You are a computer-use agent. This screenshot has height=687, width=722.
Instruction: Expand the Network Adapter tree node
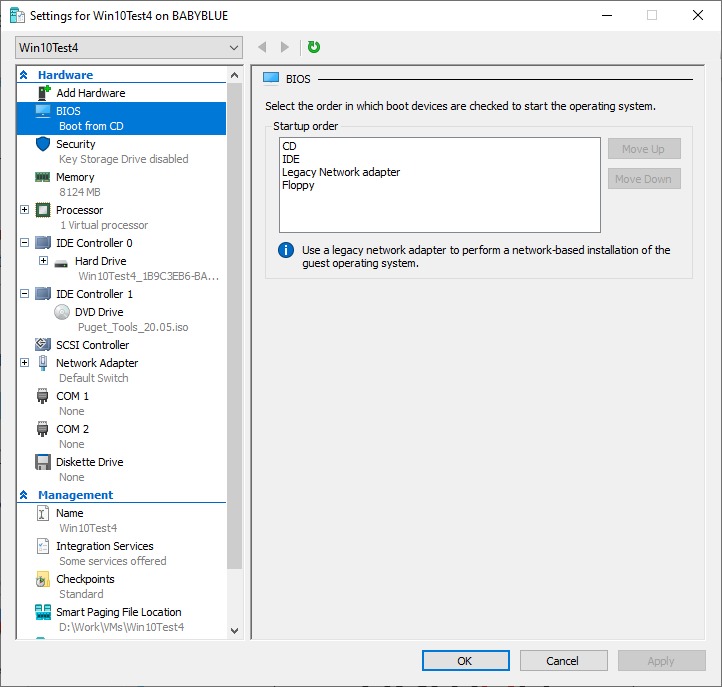25,363
